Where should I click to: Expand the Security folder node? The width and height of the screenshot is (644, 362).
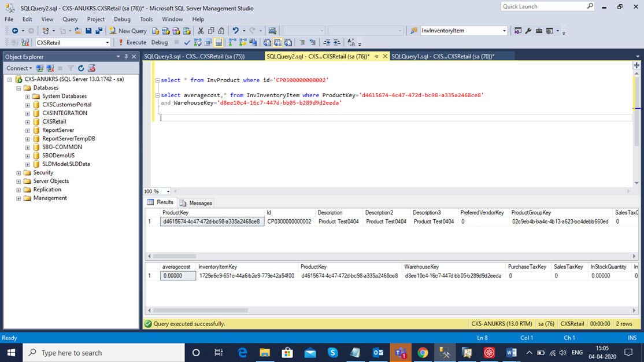[18, 173]
